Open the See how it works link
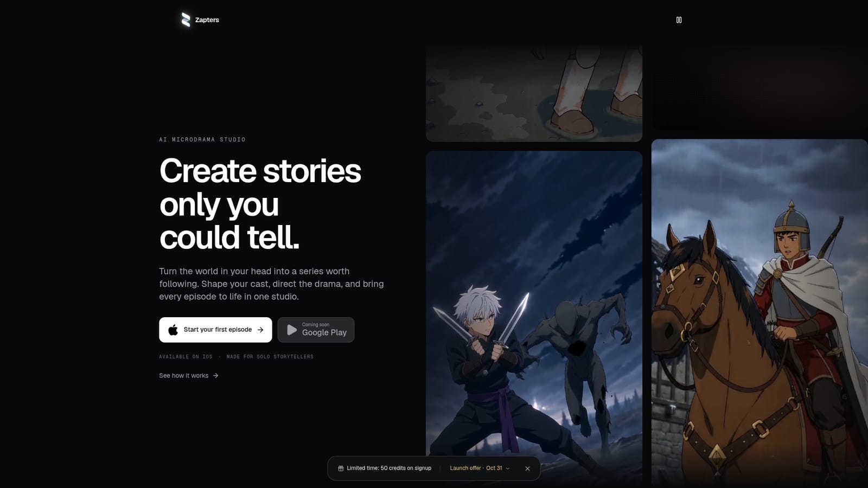868x488 pixels. (189, 376)
